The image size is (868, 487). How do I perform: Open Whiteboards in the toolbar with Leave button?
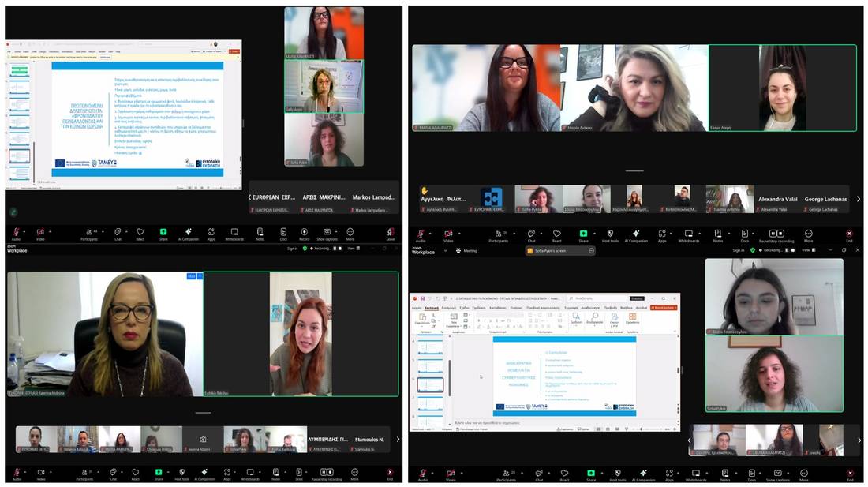[x=234, y=232]
